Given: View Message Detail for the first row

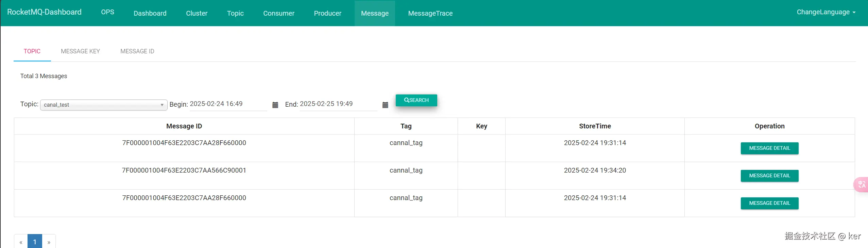Looking at the screenshot, I should pyautogui.click(x=769, y=148).
